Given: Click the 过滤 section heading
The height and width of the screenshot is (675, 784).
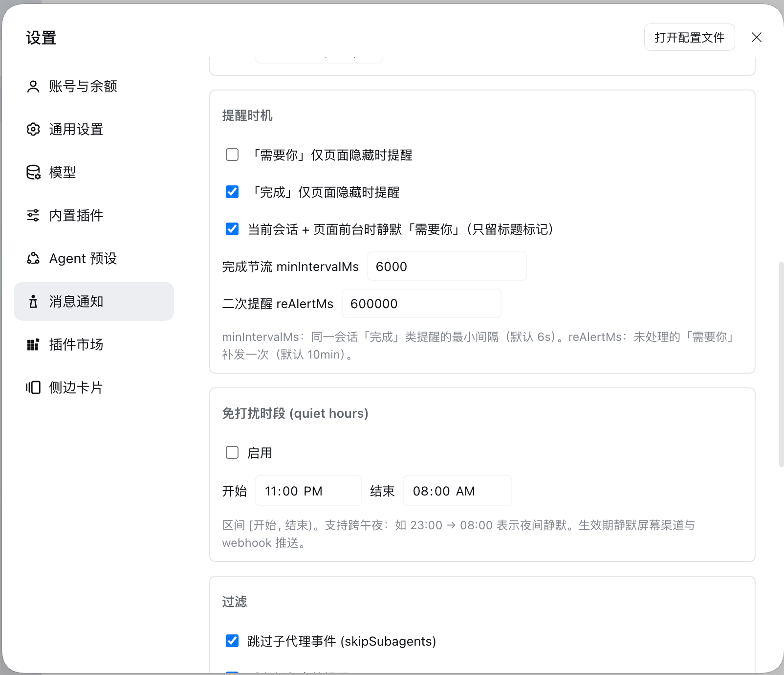Looking at the screenshot, I should point(235,601).
